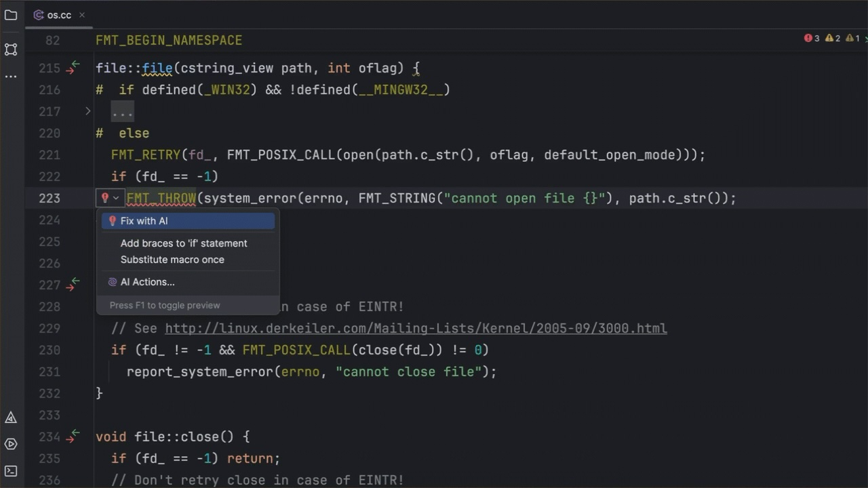Click gutter navigation arrows on line 215
The height and width of the screenshot is (488, 868).
[x=73, y=68]
